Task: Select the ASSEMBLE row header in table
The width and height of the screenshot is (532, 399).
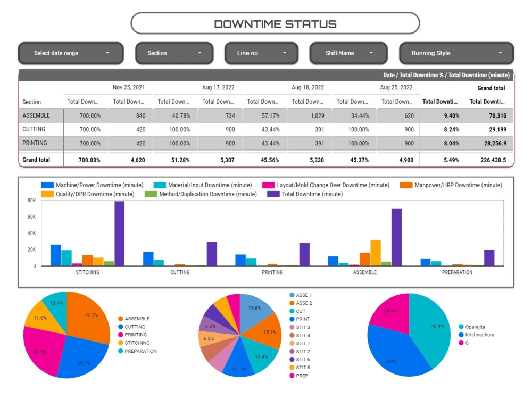Action: click(x=36, y=115)
